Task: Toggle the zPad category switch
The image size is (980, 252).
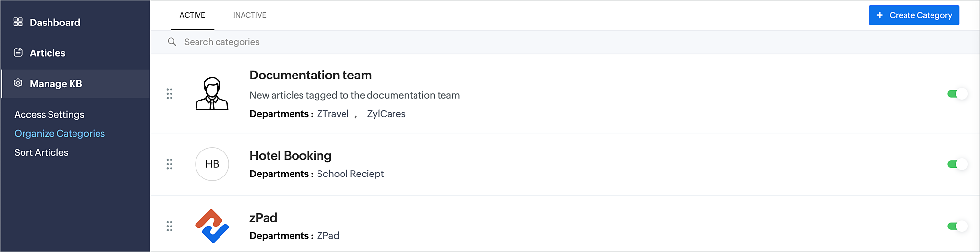Action: (x=957, y=226)
